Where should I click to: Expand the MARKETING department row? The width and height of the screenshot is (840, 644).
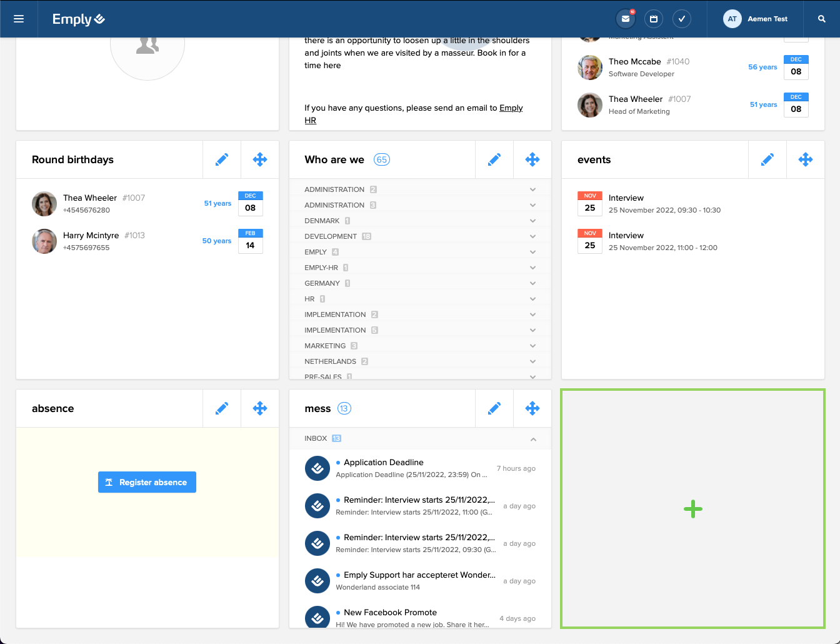coord(532,346)
